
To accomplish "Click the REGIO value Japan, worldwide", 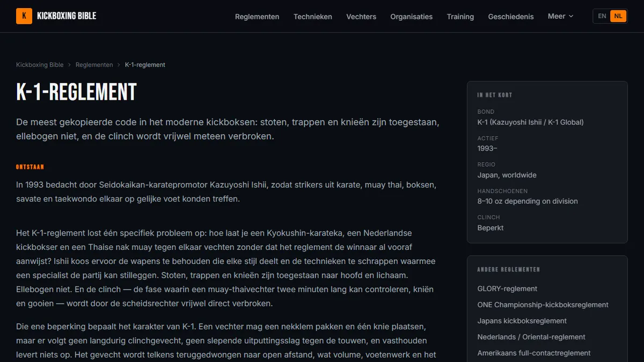I will pyautogui.click(x=507, y=175).
